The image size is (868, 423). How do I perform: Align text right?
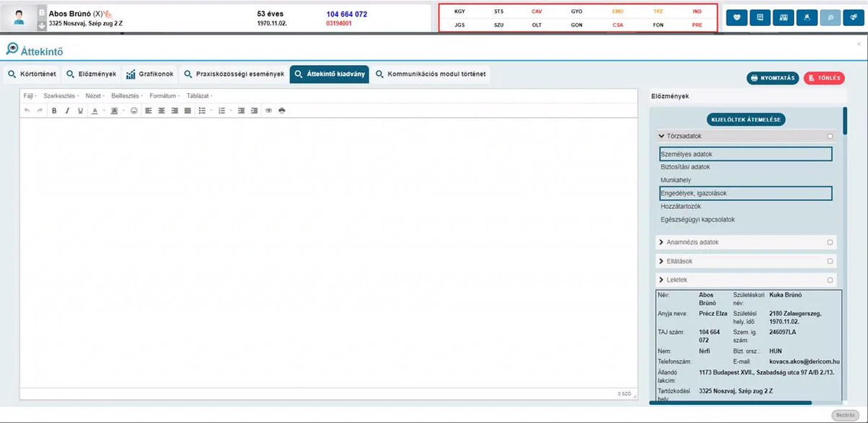click(175, 111)
